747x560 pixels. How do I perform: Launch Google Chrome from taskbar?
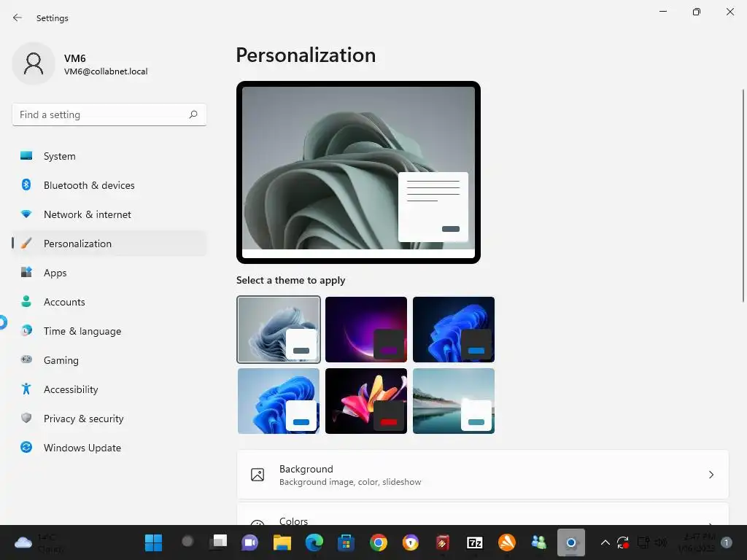pos(379,542)
